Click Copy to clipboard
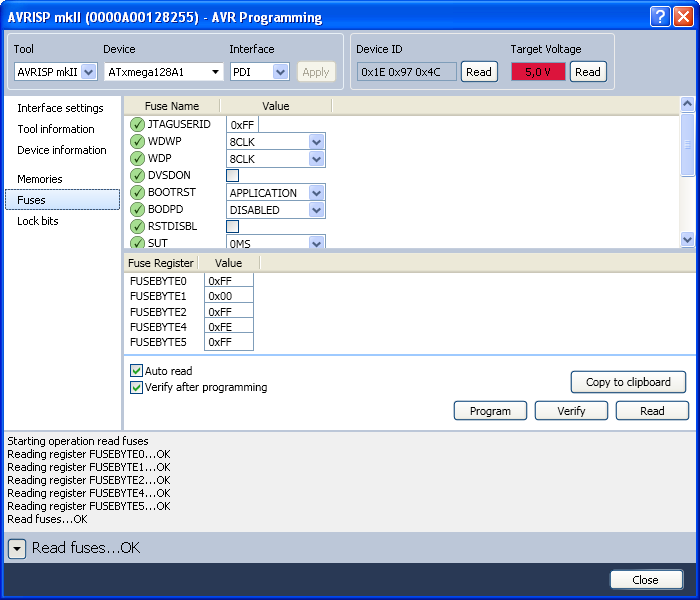This screenshot has width=700, height=600. (x=628, y=382)
